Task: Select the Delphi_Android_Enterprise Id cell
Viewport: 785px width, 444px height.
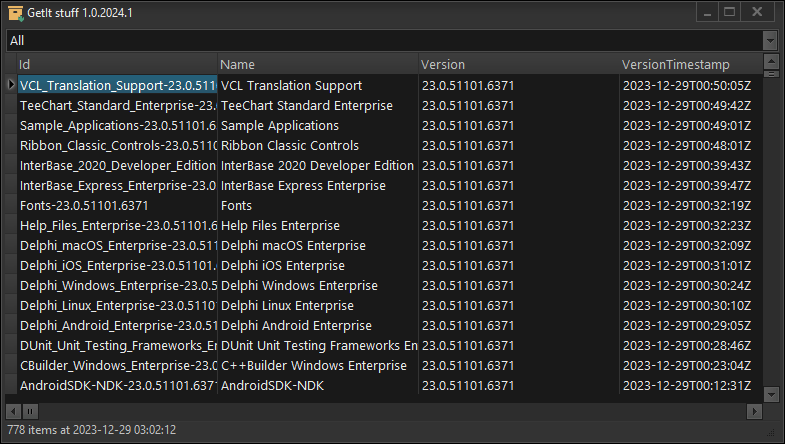Action: coord(118,325)
